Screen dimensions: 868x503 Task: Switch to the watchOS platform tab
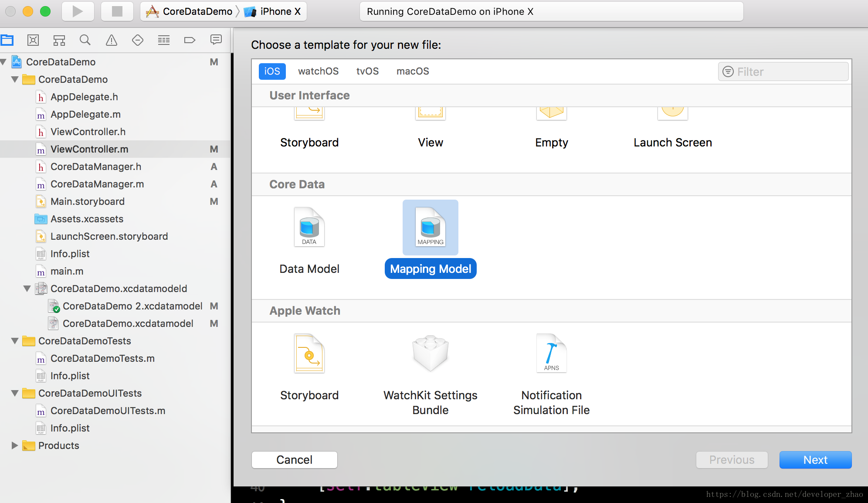point(318,71)
